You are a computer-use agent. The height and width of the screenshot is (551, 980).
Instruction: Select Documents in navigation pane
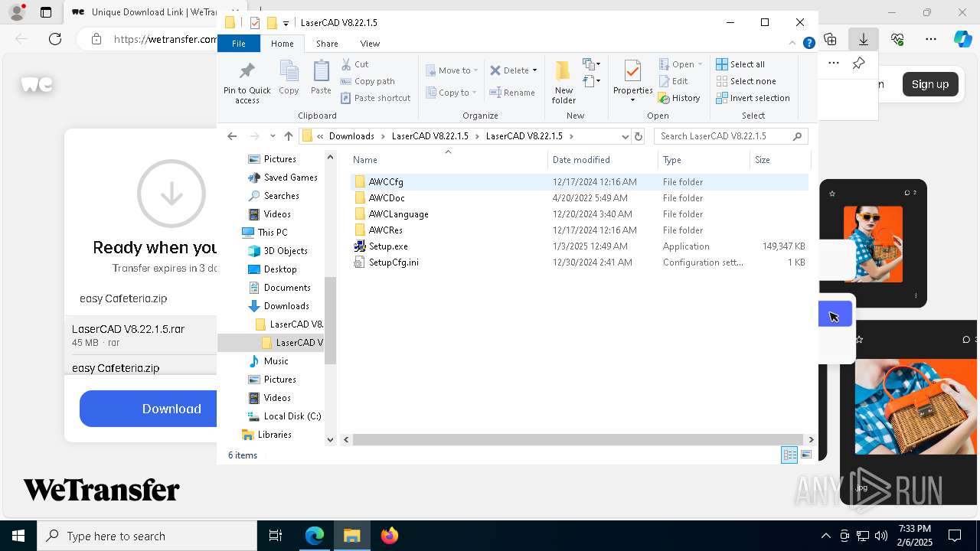pyautogui.click(x=279, y=288)
